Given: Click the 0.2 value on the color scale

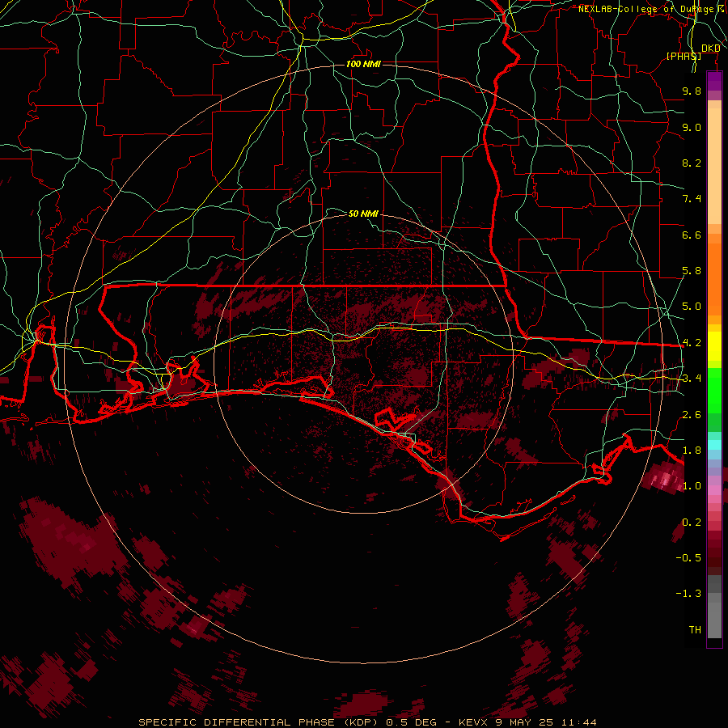Looking at the screenshot, I should (x=692, y=523).
